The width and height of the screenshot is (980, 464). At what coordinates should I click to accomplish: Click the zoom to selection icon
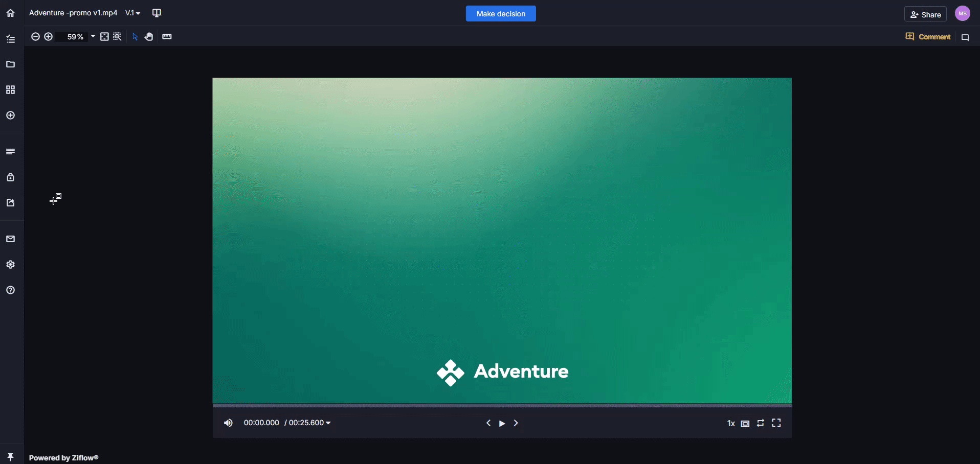[117, 37]
